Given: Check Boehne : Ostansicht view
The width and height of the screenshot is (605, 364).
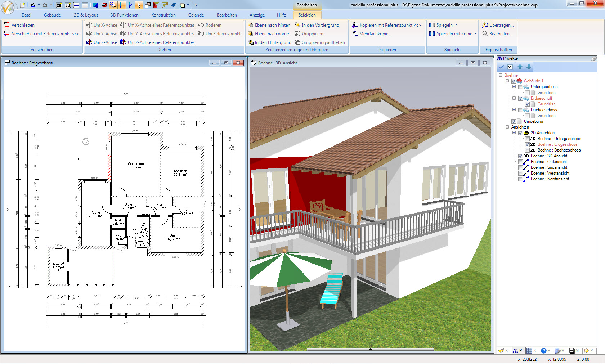Looking at the screenshot, I should 520,162.
